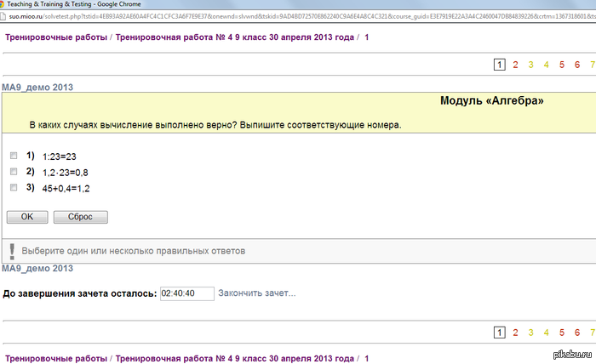Image resolution: width=596 pixels, height=364 pixels.
Task: Go to question 2 in the footer page numbers
Action: pyautogui.click(x=515, y=333)
